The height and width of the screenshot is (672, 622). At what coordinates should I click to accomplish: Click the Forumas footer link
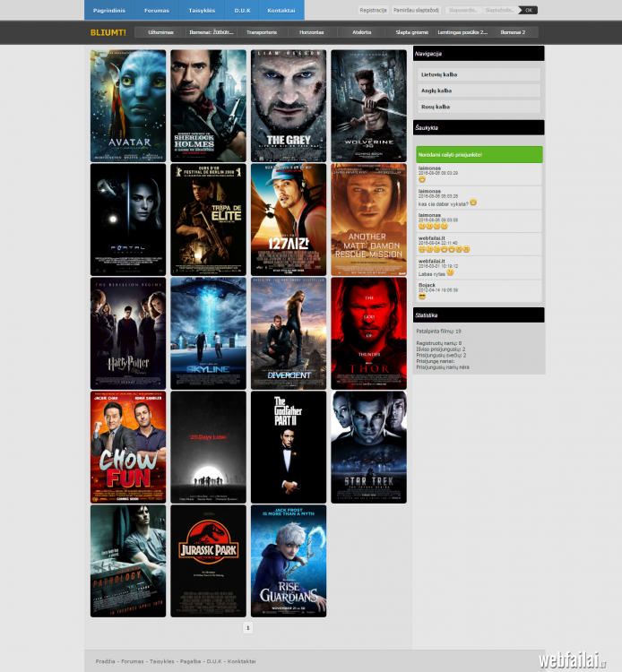pos(133,661)
